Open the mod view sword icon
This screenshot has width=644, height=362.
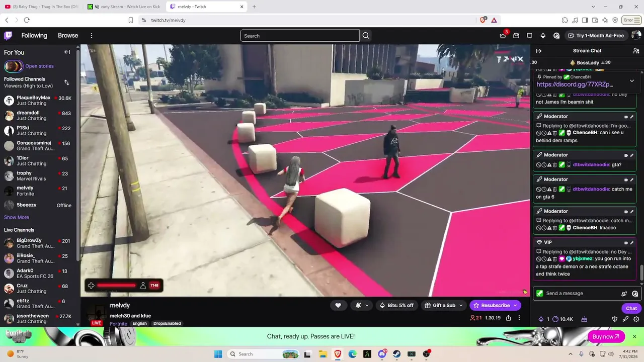[625, 319]
